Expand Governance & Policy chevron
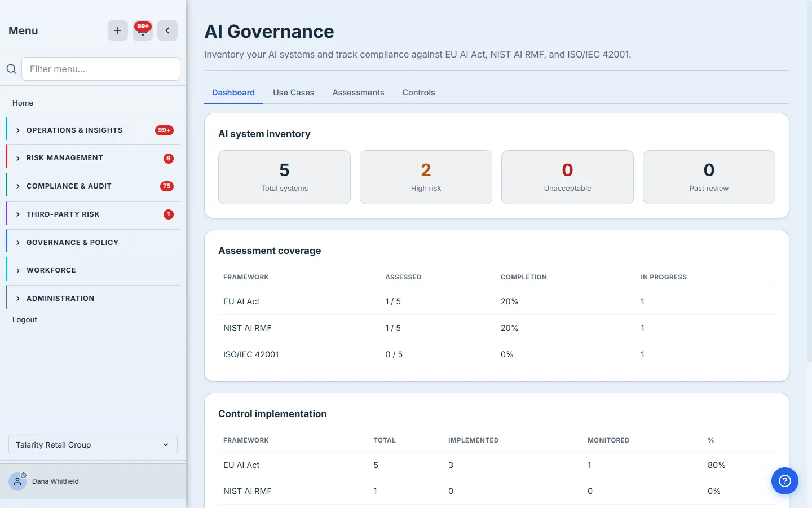Screen dimensions: 812x508 pyautogui.click(x=18, y=243)
